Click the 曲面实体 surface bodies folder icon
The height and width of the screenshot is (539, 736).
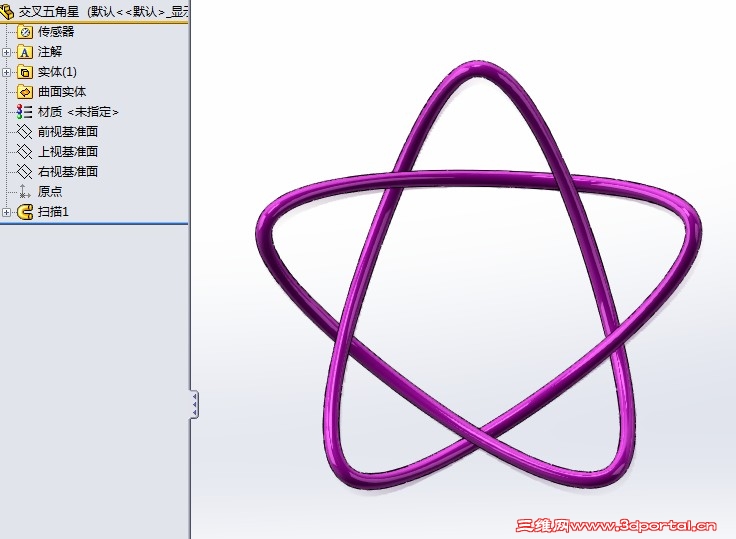25,92
